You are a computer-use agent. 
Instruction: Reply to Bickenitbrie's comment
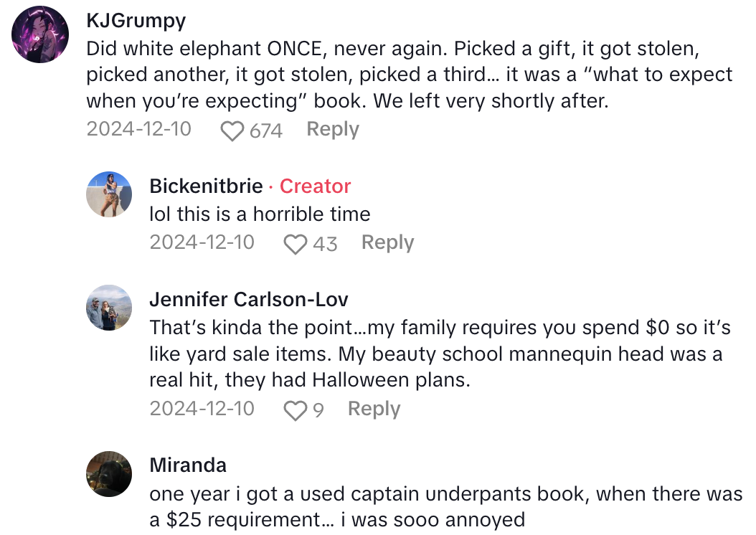coord(387,243)
